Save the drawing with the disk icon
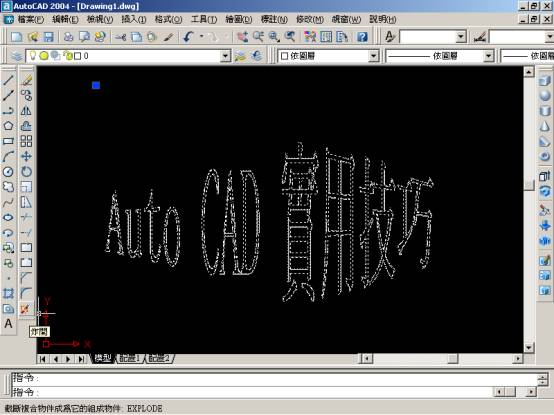The height and width of the screenshot is (415, 554). click(x=48, y=37)
